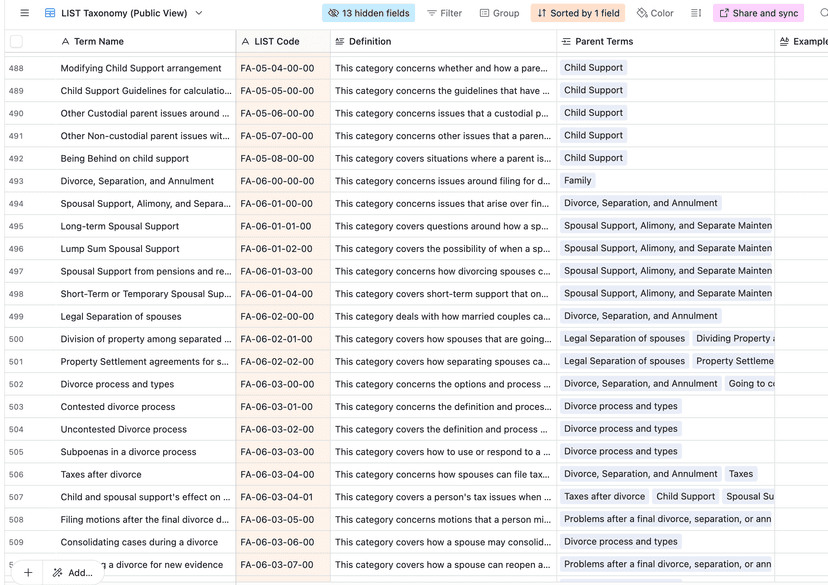Click the row height icon in the toolbar
Viewport: 828px width, 585px height.
(x=697, y=13)
